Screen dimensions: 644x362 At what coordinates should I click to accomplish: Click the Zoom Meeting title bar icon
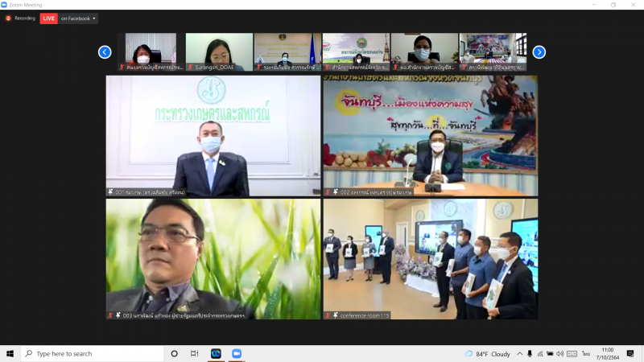(4, 5)
